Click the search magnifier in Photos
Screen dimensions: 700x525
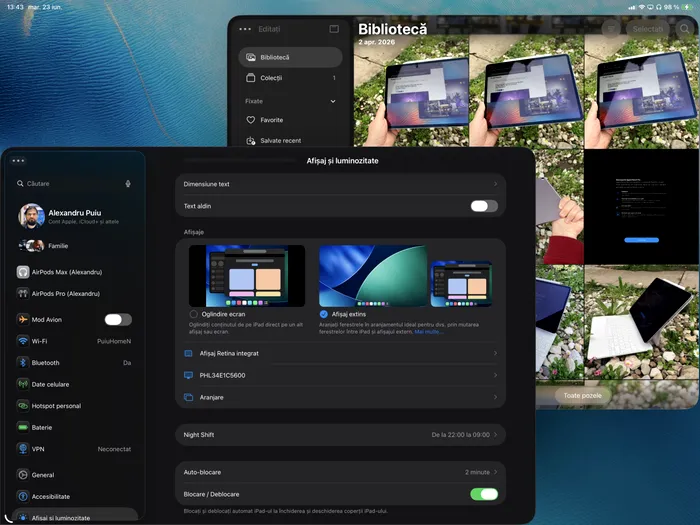click(684, 29)
